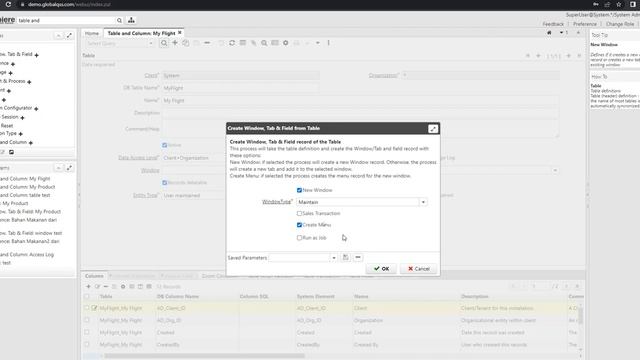Image resolution: width=640 pixels, height=360 pixels.
Task: Switch to the Home tab
Action: tap(92, 33)
